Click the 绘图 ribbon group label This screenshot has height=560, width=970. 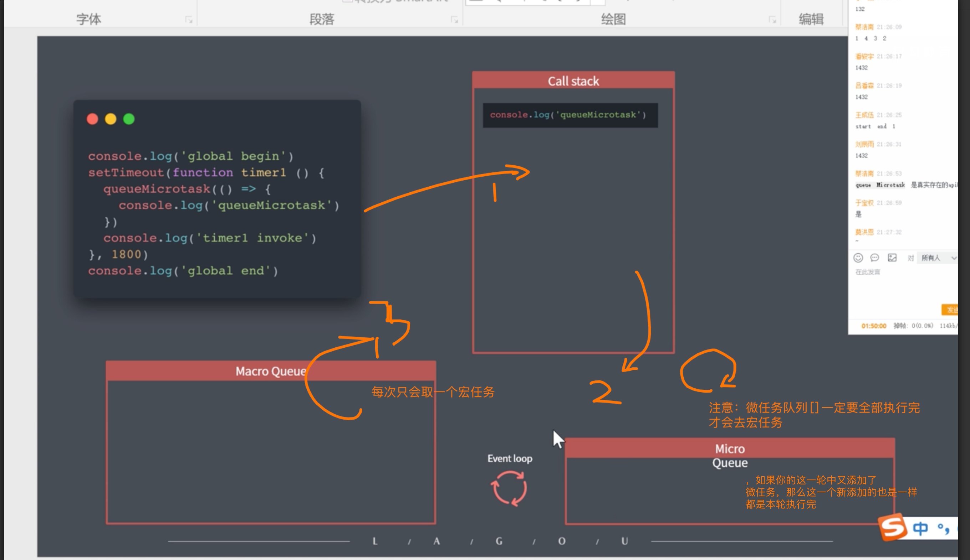613,19
